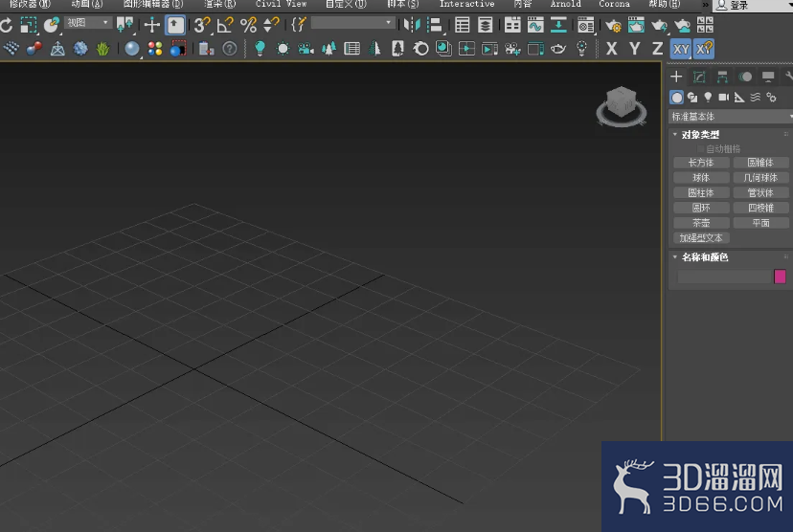Select Lights category bulb icon
The image size is (793, 532).
click(708, 97)
